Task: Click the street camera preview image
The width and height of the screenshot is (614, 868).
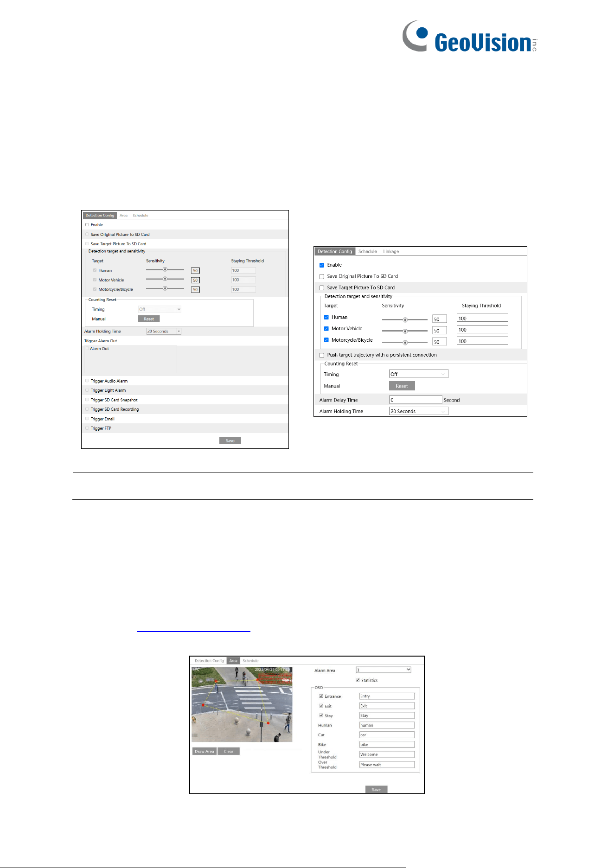Action: point(242,704)
